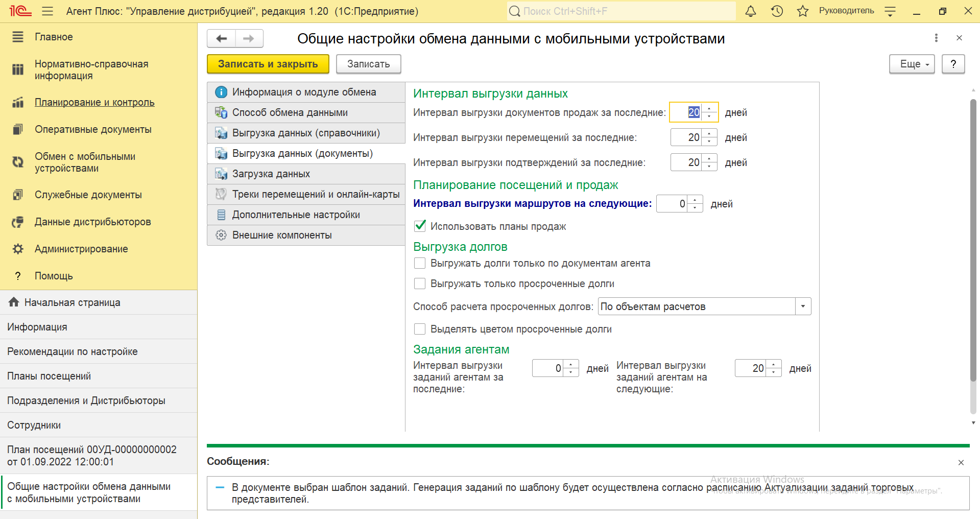Open the form's three-dot options menu
Viewport: 980px width, 519px height.
(x=936, y=38)
